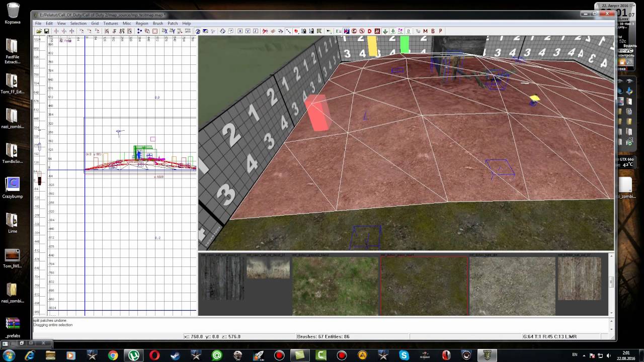This screenshot has height=362, width=644.
Task: Toggle the X axis lock button
Action: [240, 31]
